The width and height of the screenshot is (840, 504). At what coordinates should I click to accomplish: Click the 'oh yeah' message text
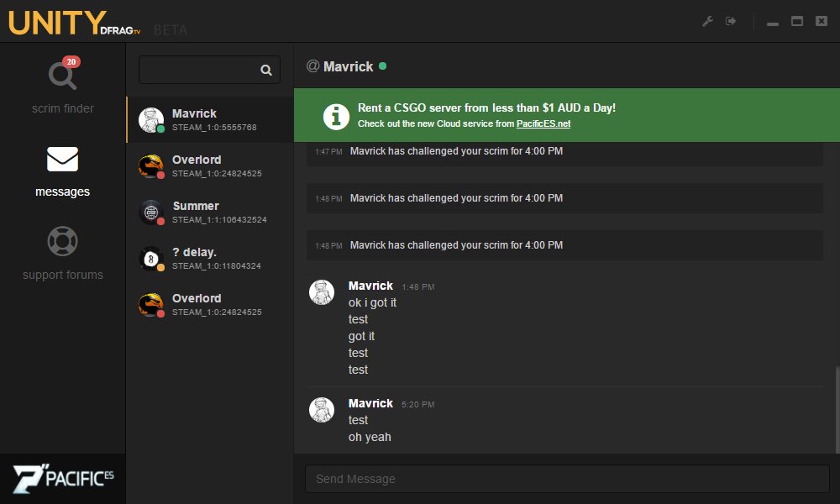coord(370,437)
